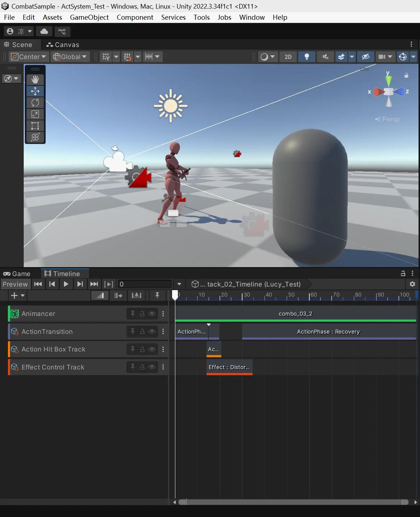Open Timeline settings gear

coord(412,284)
